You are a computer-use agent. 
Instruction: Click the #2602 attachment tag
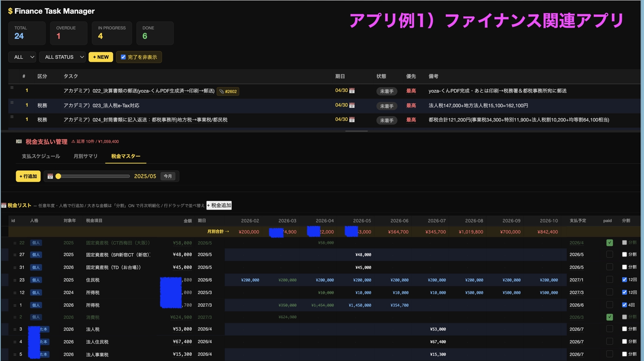click(228, 91)
